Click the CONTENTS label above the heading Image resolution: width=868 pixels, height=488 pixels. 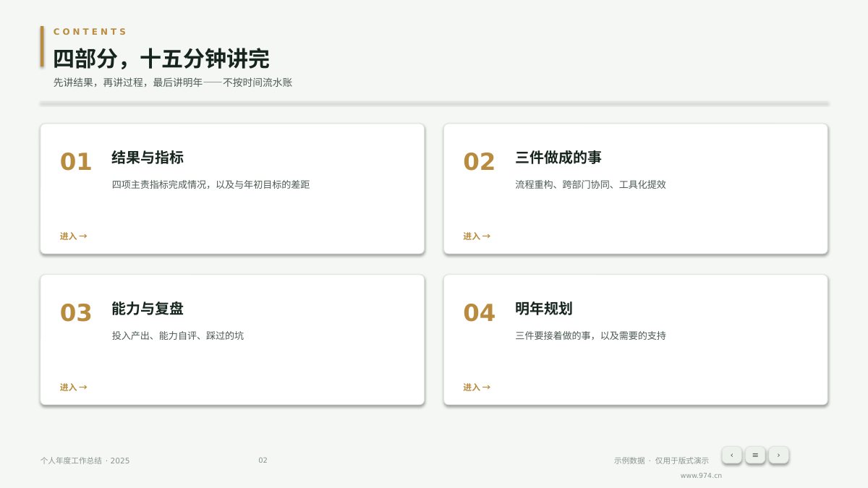tap(90, 32)
